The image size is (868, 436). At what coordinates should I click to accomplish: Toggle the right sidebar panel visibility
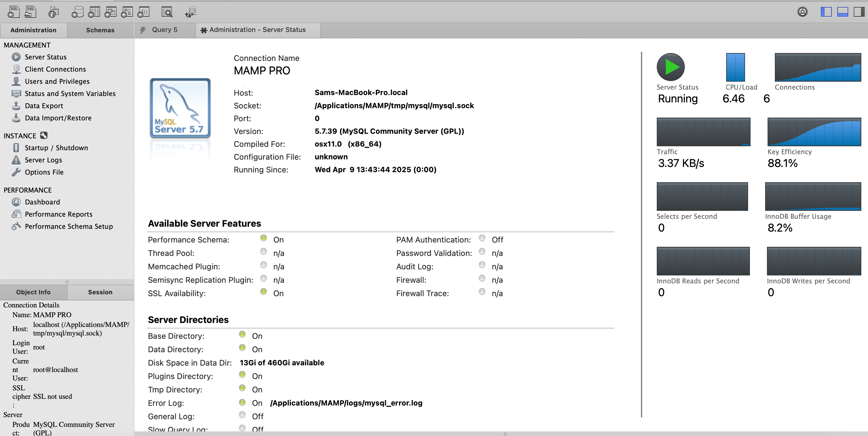click(x=859, y=12)
